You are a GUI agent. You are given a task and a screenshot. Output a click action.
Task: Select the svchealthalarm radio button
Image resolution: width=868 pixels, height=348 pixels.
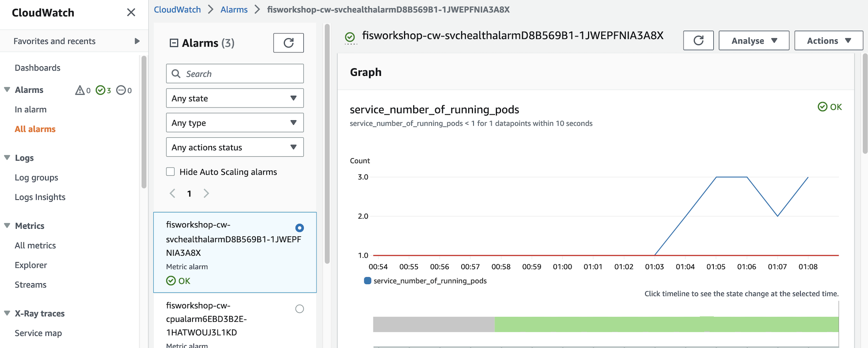tap(300, 228)
